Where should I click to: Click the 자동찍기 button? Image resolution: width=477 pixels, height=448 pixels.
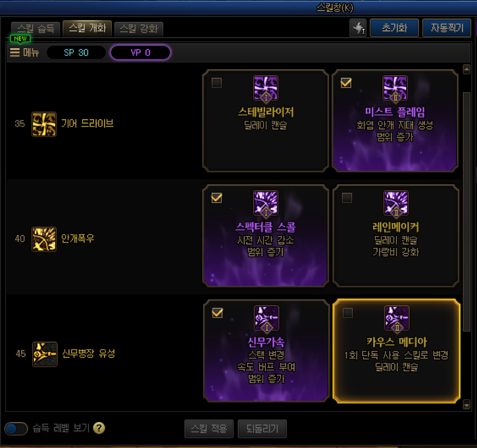click(447, 28)
